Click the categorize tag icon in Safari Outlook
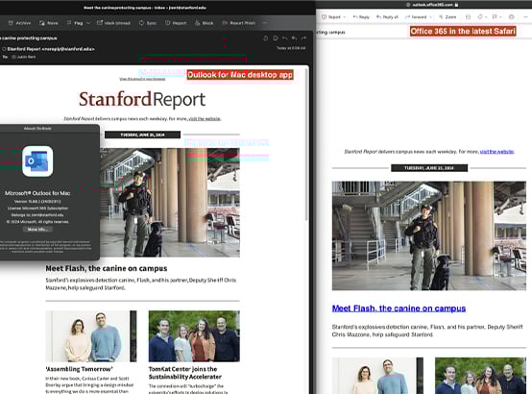 click(x=480, y=17)
